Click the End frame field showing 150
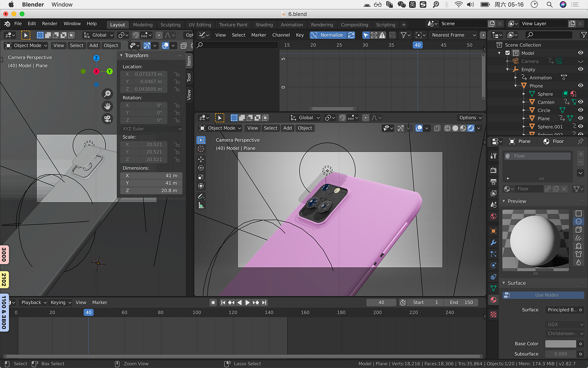Viewport: 588px width, 368px height. [x=461, y=302]
